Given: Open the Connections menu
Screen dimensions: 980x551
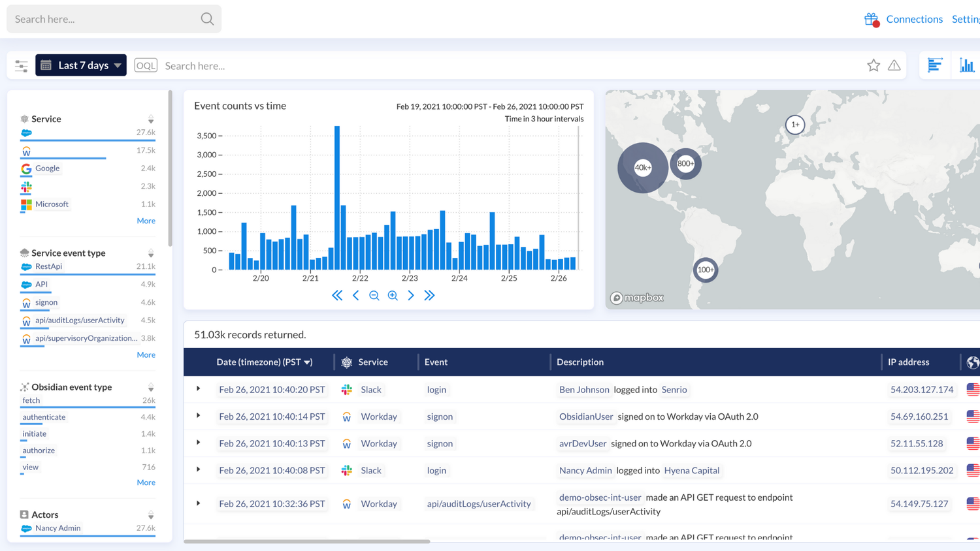Looking at the screenshot, I should (914, 19).
